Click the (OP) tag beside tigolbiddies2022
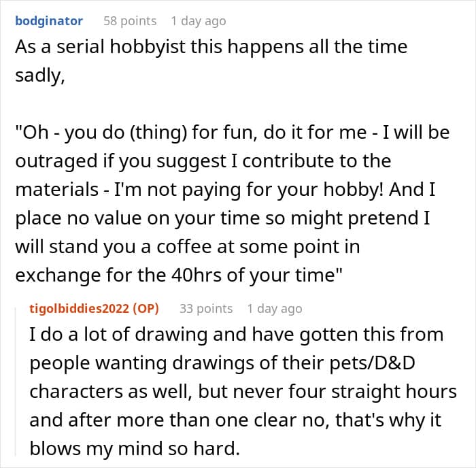Image resolution: width=476 pixels, height=468 pixels. click(x=146, y=309)
